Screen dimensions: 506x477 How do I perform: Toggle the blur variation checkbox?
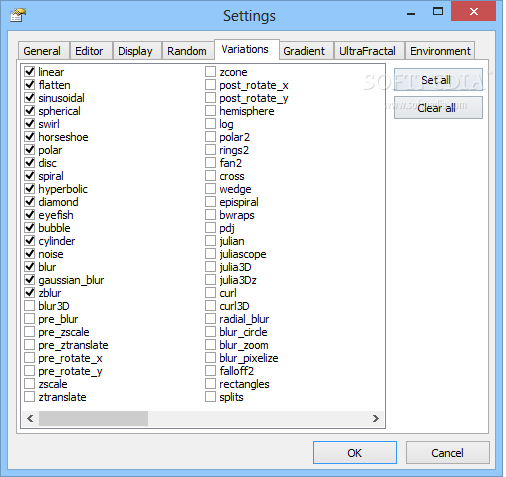click(x=30, y=266)
